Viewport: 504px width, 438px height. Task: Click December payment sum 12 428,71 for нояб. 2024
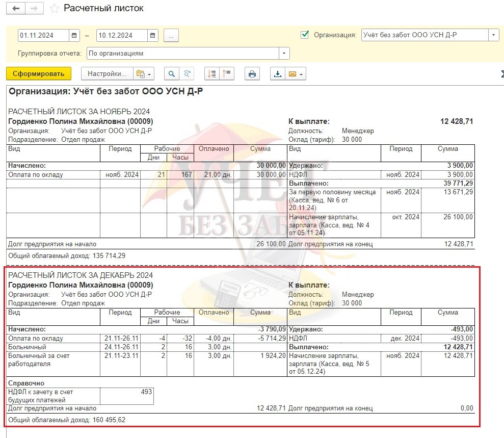pyautogui.click(x=458, y=356)
